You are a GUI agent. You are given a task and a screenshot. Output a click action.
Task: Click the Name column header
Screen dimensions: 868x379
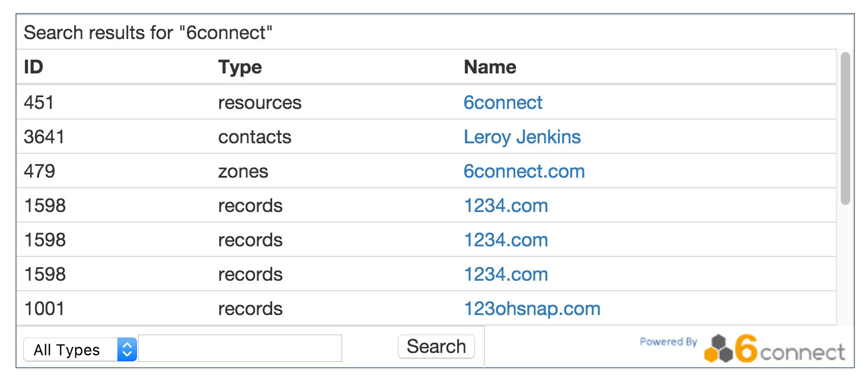pyautogui.click(x=490, y=67)
